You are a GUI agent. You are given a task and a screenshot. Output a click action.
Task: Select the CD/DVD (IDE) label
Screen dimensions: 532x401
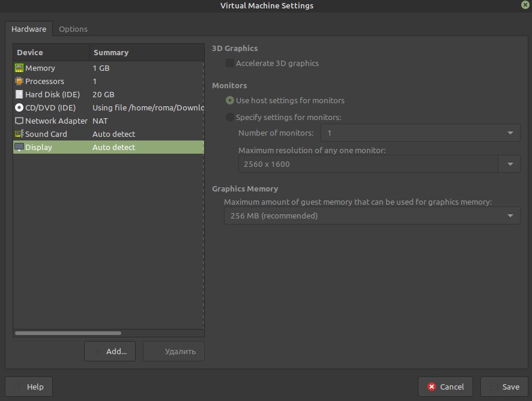pos(50,107)
